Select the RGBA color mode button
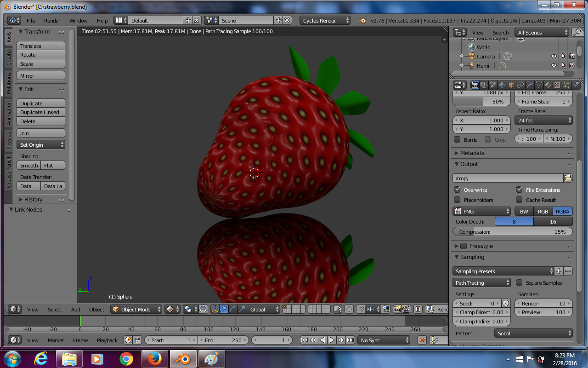This screenshot has height=368, width=588. tap(562, 211)
